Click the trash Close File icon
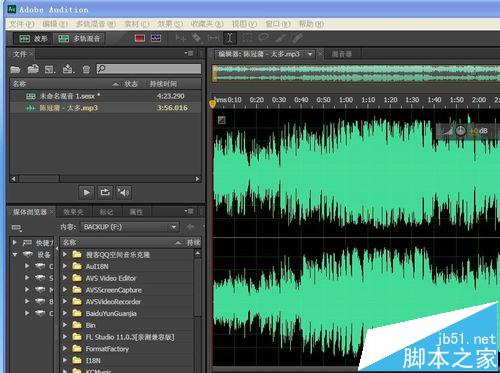Screen dimensions: 500x373 (x=86, y=69)
